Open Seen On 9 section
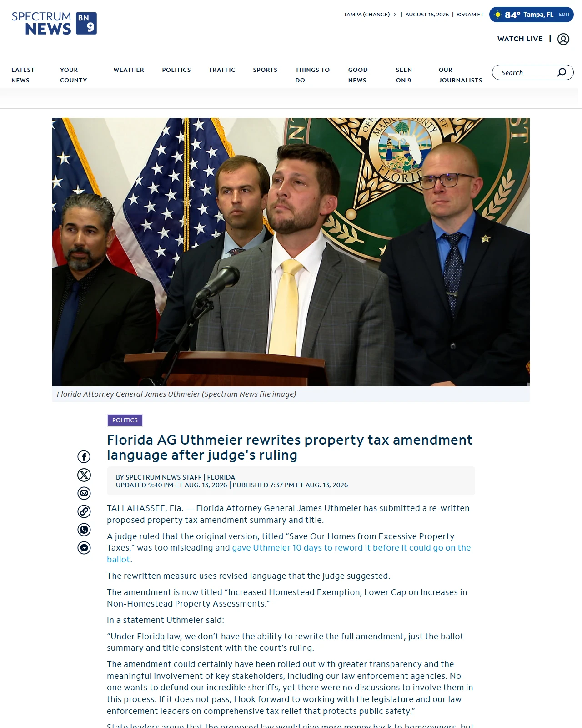The width and height of the screenshot is (582, 728). pyautogui.click(x=404, y=75)
